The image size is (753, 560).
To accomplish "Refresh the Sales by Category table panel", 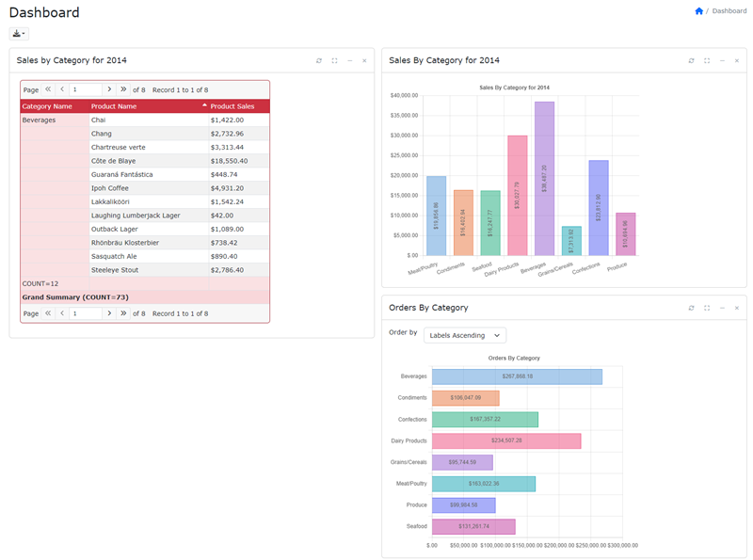I will tap(319, 60).
